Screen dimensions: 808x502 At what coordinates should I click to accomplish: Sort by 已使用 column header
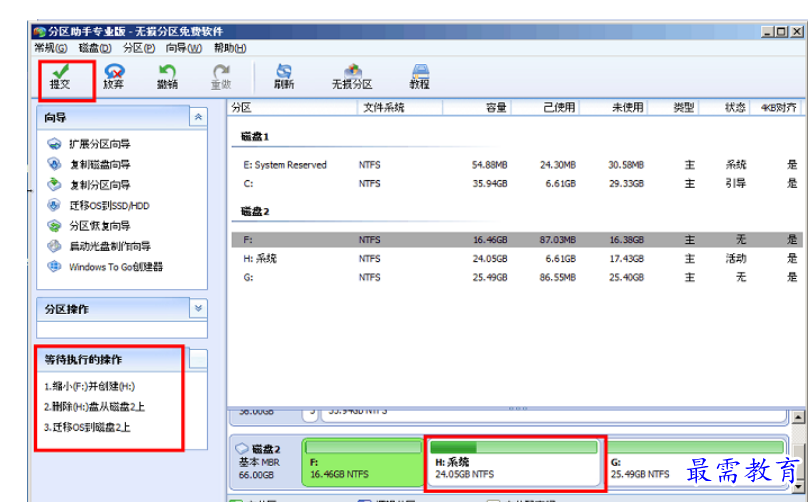tap(545, 107)
